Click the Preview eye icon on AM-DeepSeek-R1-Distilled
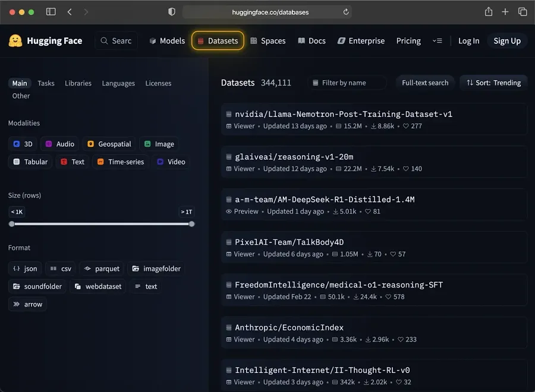The height and width of the screenshot is (392, 535). [x=229, y=211]
